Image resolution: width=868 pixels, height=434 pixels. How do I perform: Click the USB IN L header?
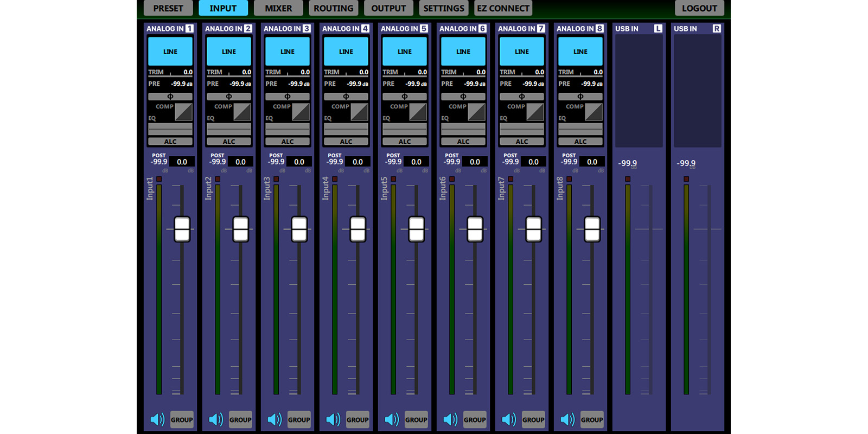click(x=639, y=28)
